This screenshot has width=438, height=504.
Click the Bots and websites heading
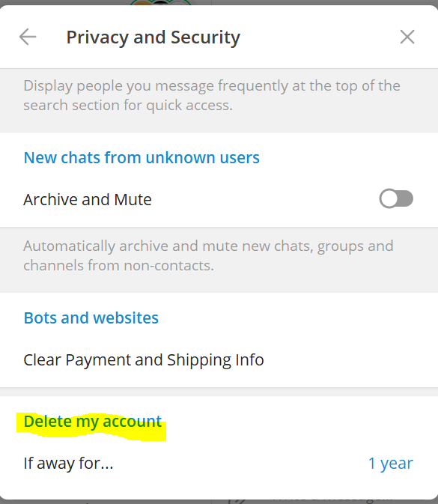[91, 318]
